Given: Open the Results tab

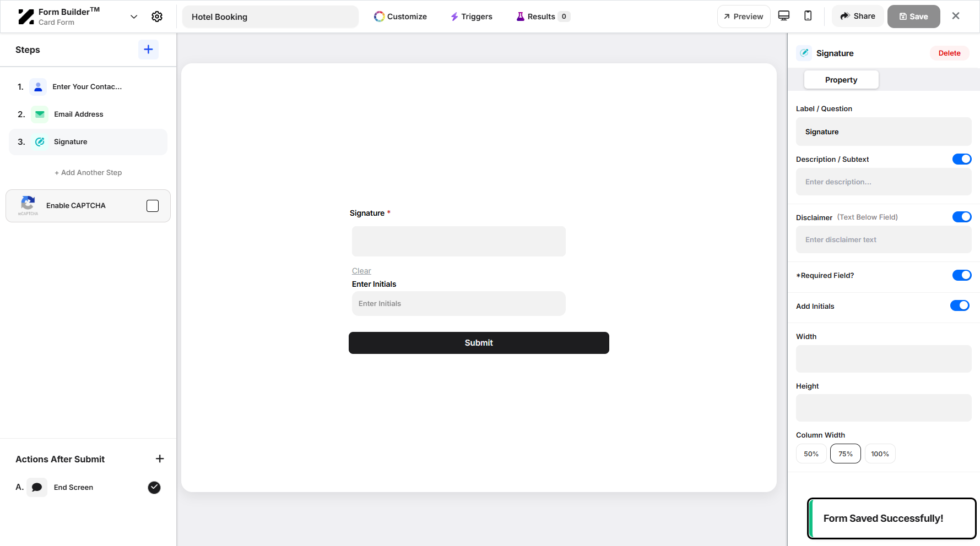Looking at the screenshot, I should [543, 17].
